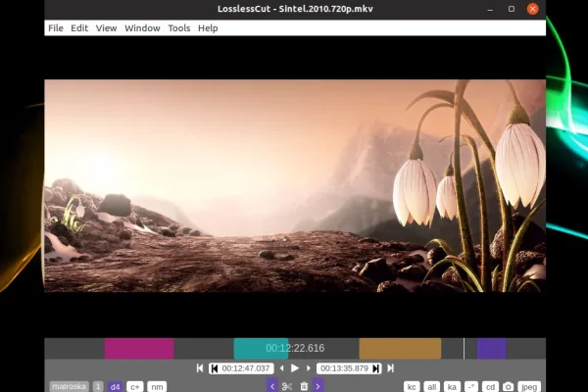Screen dimensions: 588x392
Task: Toggle the 'all' streams button
Action: (432, 386)
